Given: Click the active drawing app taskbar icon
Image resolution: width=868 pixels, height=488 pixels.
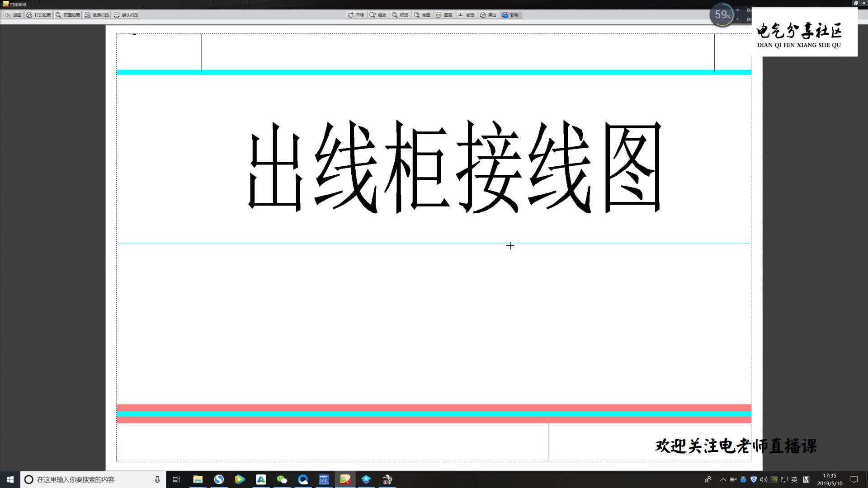Looking at the screenshot, I should [345, 479].
